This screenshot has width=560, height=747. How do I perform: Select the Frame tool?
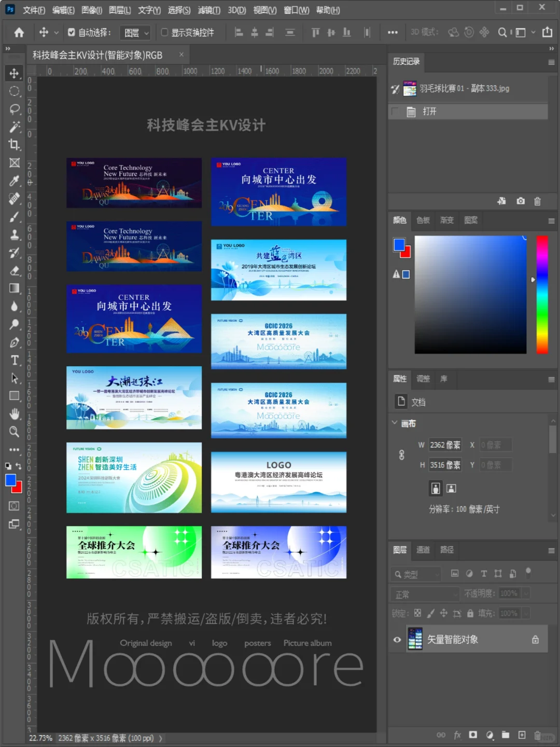click(15, 163)
